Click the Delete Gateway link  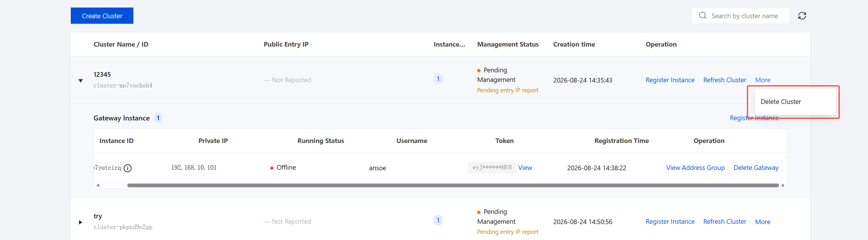(x=756, y=168)
